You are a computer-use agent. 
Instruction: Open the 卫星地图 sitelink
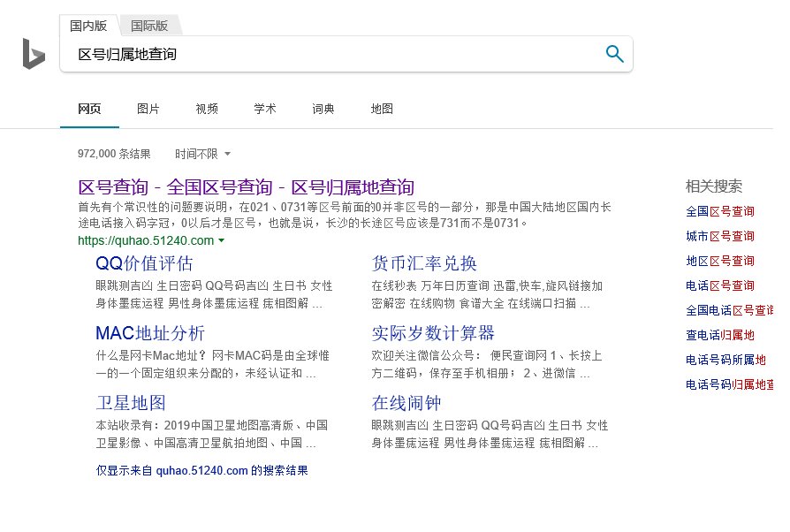pyautogui.click(x=130, y=403)
